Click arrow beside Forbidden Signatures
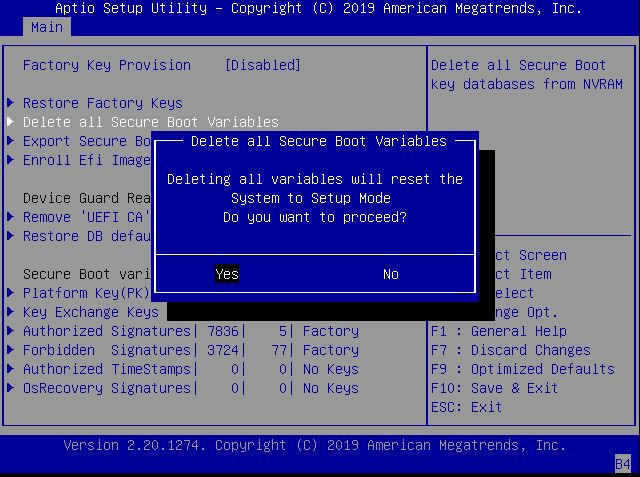Image resolution: width=640 pixels, height=477 pixels. click(11, 349)
